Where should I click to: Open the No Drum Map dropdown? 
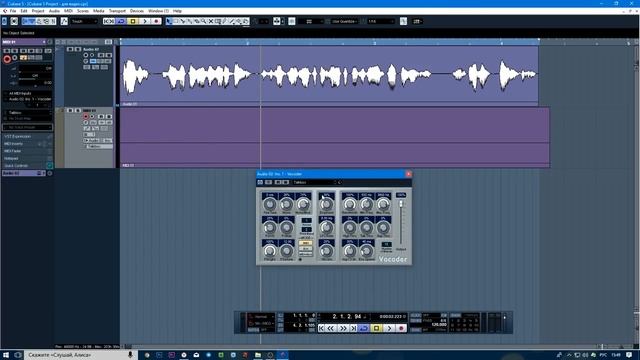(x=27, y=118)
